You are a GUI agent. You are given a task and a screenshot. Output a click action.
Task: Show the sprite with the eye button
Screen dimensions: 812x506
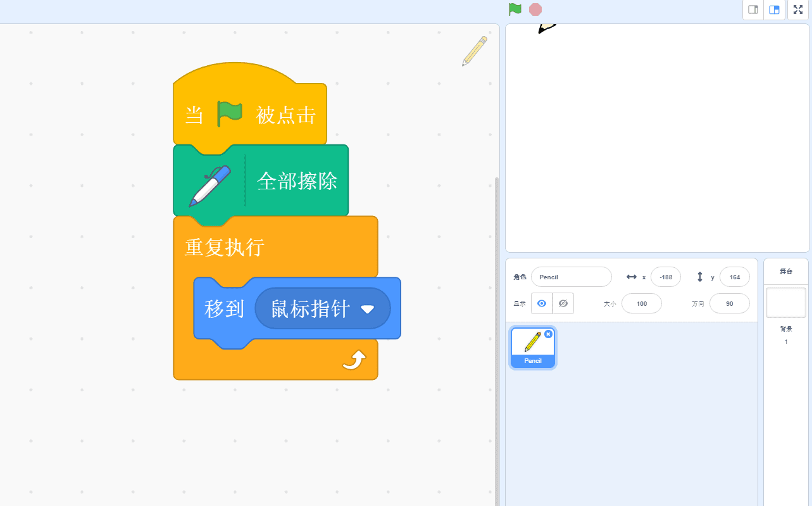point(542,303)
